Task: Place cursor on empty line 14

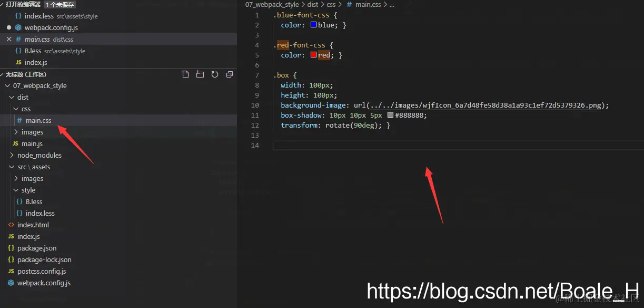Action: (457, 145)
